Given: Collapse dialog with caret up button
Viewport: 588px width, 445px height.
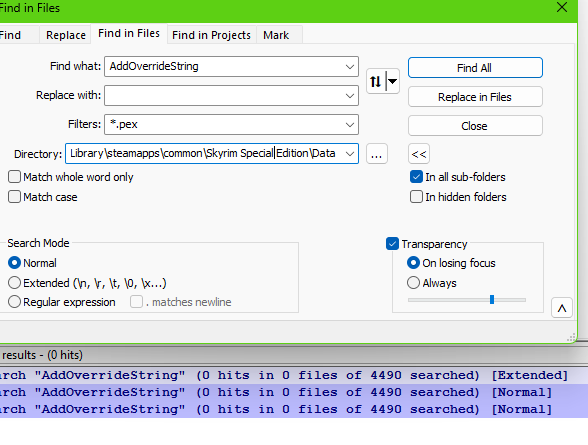Looking at the screenshot, I should click(562, 308).
